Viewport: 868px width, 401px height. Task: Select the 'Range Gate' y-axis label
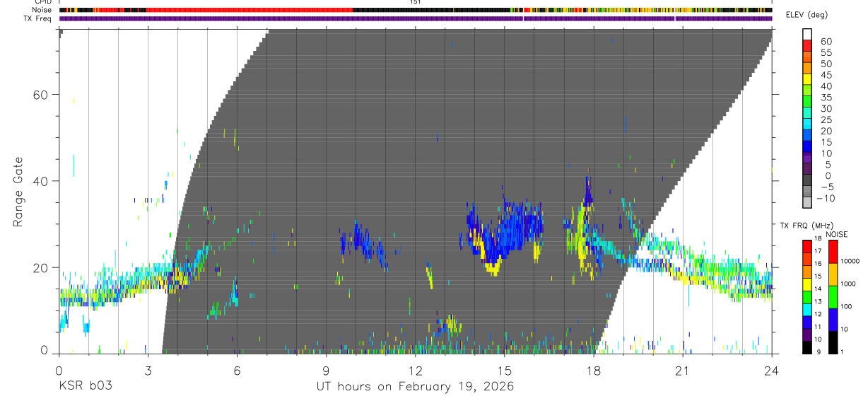coord(19,192)
